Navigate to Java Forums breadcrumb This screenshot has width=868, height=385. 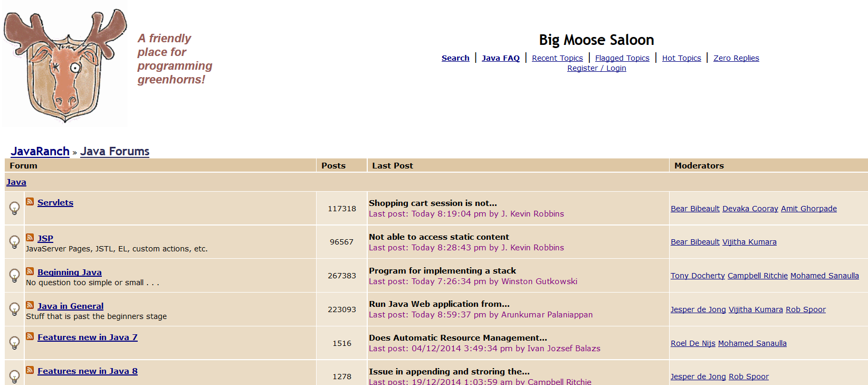click(x=115, y=152)
